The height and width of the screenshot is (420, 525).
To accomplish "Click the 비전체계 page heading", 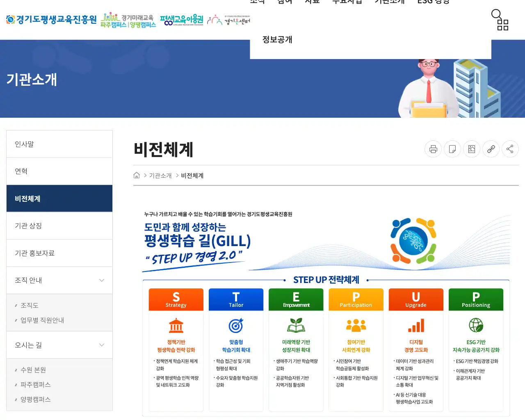I will (x=164, y=149).
